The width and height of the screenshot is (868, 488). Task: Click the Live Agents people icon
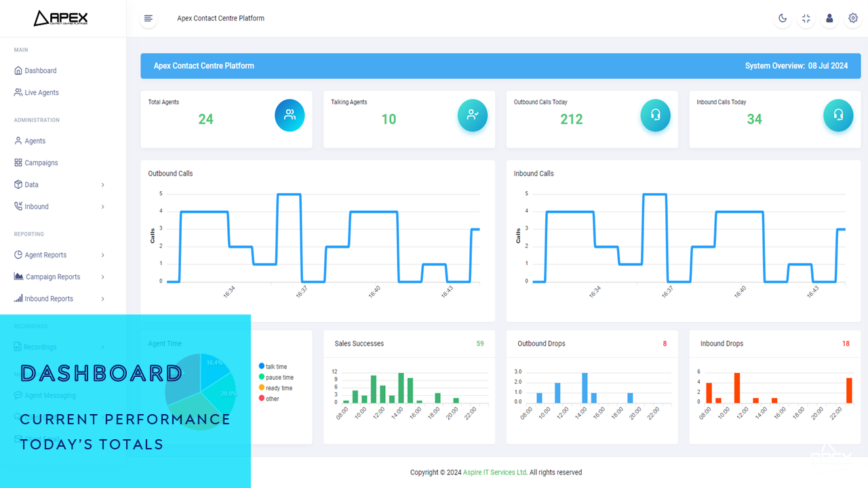[18, 92]
